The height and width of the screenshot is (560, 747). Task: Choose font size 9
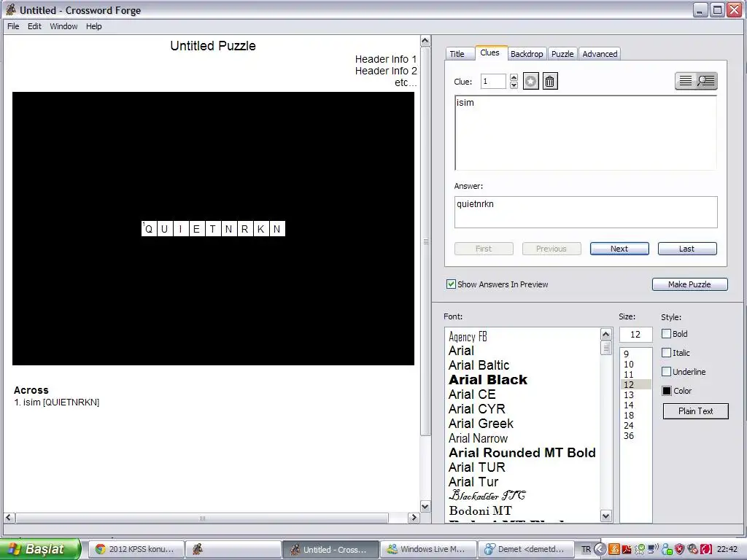point(627,354)
